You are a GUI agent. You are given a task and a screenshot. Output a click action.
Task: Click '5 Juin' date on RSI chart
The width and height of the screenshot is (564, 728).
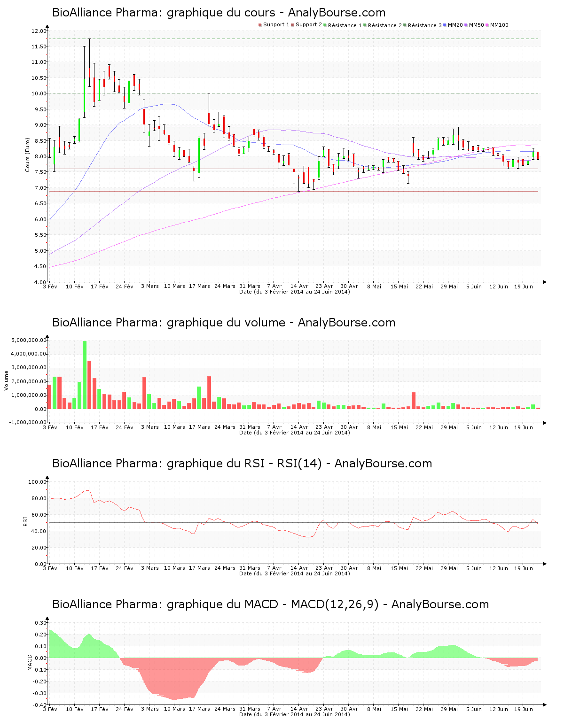(474, 568)
